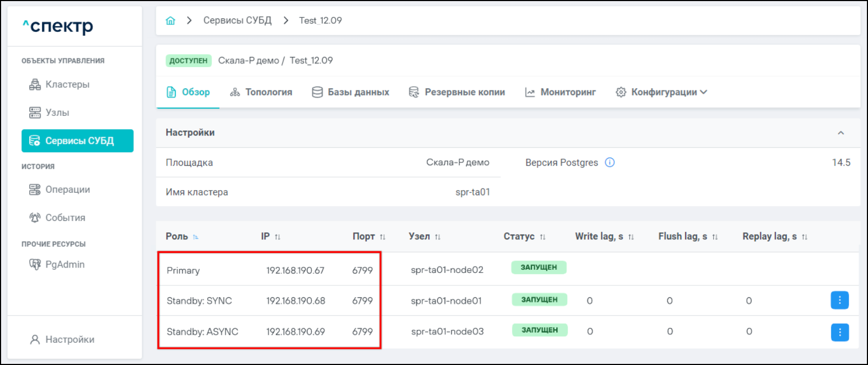Open Настройки at the sidebar bottom
The height and width of the screenshot is (365, 868).
tap(69, 340)
